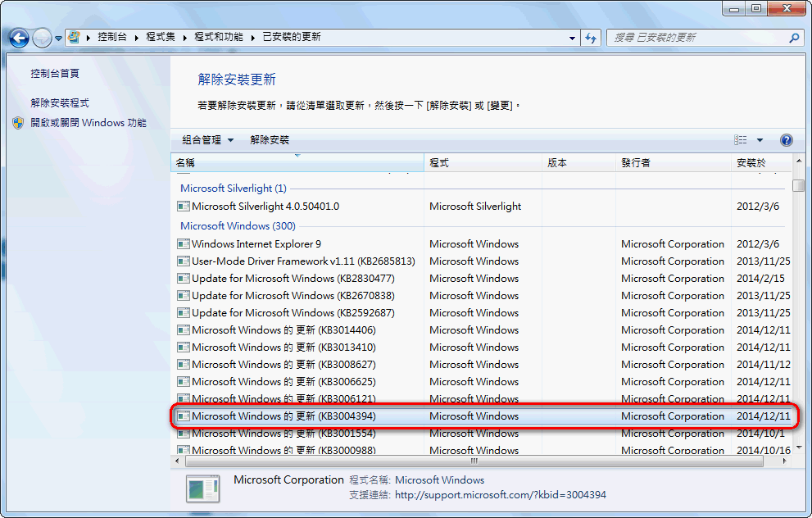
Task: Click icon of update KB2670838
Action: point(184,296)
